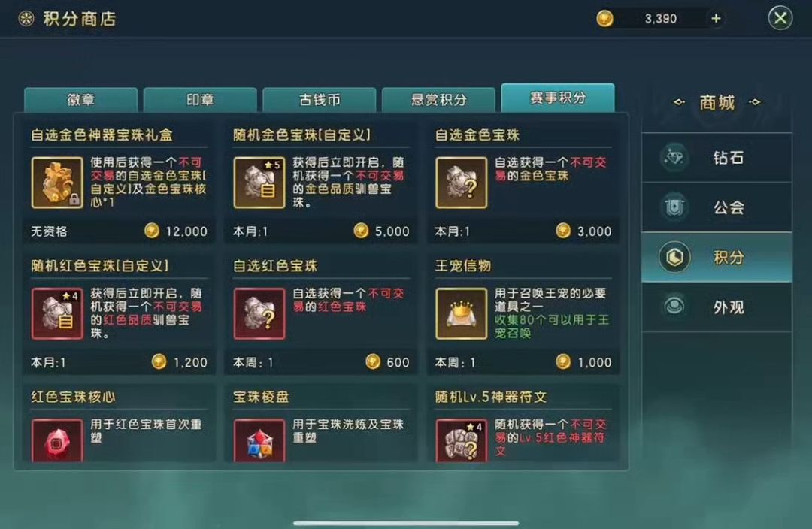Click the 王宠信物 crown icon
812x529 pixels.
tap(461, 313)
